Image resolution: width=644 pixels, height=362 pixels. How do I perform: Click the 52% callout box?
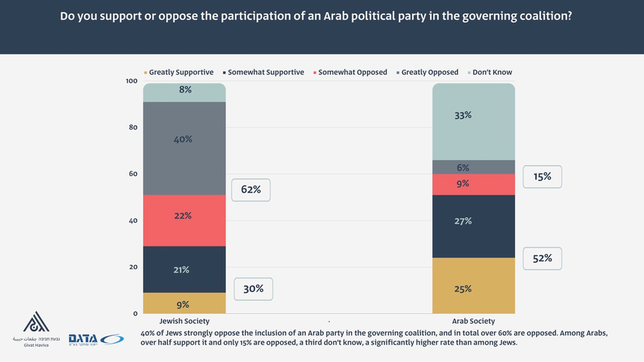(x=542, y=258)
